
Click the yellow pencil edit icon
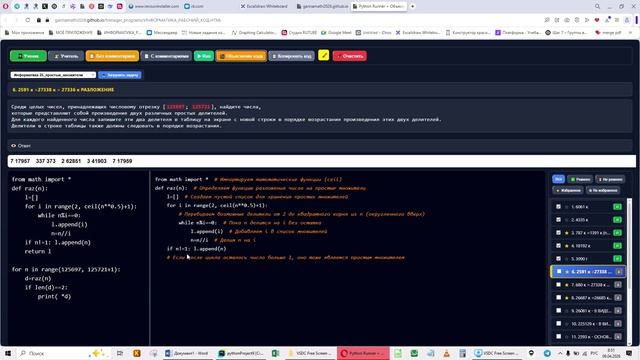(x=323, y=55)
